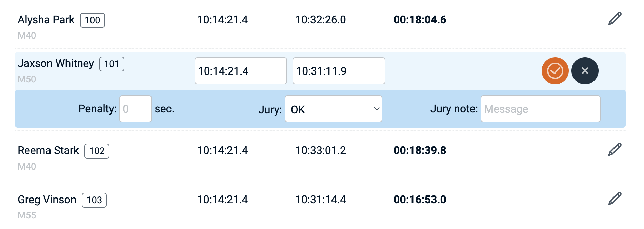Click Jaxson Whitney's finish time field
The width and height of the screenshot is (644, 229).
coord(339,71)
